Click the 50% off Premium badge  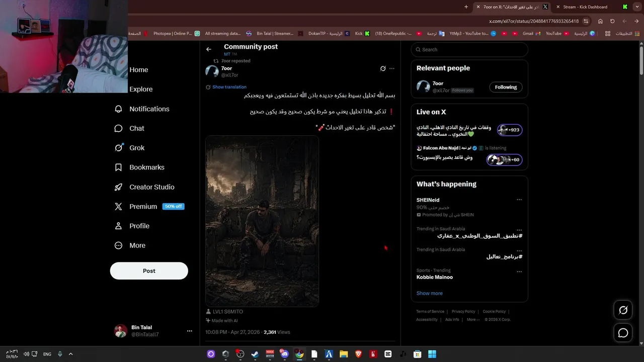click(173, 207)
